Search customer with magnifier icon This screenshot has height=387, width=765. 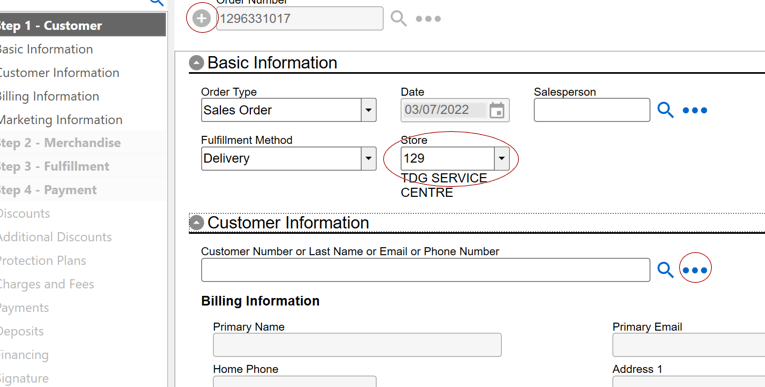pos(665,270)
